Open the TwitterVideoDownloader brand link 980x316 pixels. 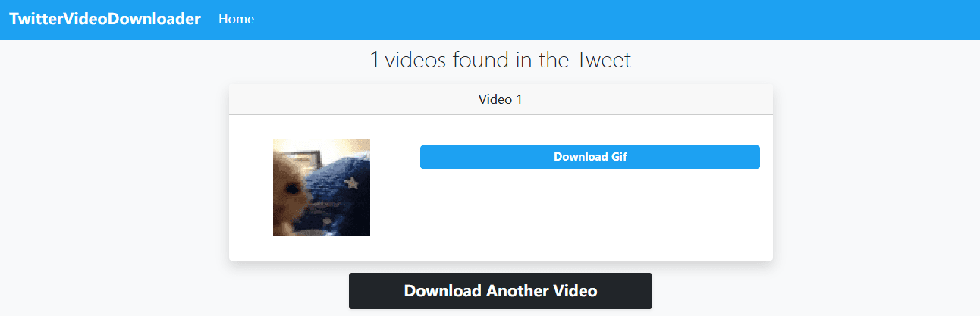click(x=105, y=19)
